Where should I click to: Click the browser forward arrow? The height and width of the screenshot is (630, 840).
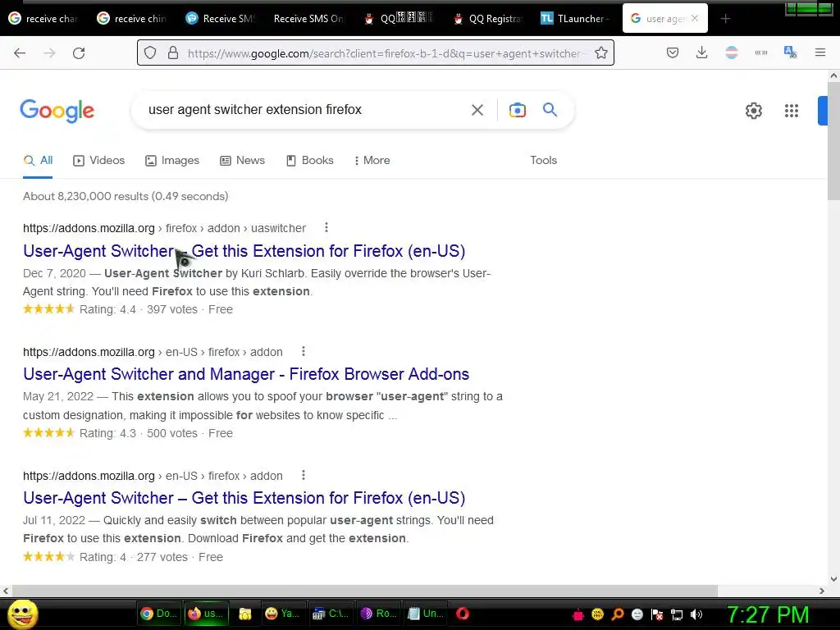pos(49,53)
